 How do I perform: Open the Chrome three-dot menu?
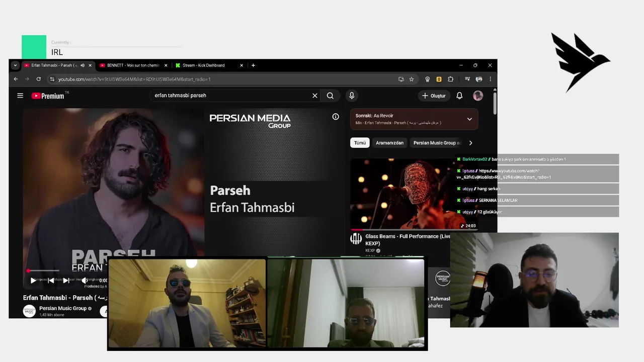click(x=490, y=79)
